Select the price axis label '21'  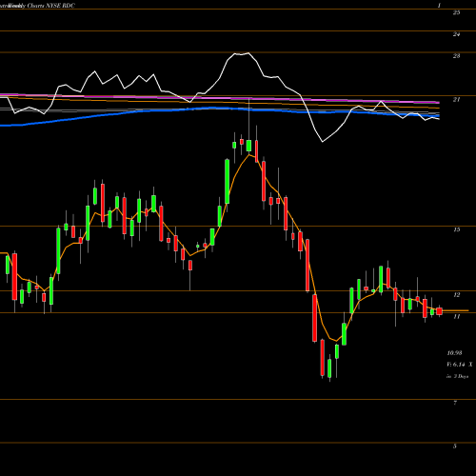pos(456,100)
